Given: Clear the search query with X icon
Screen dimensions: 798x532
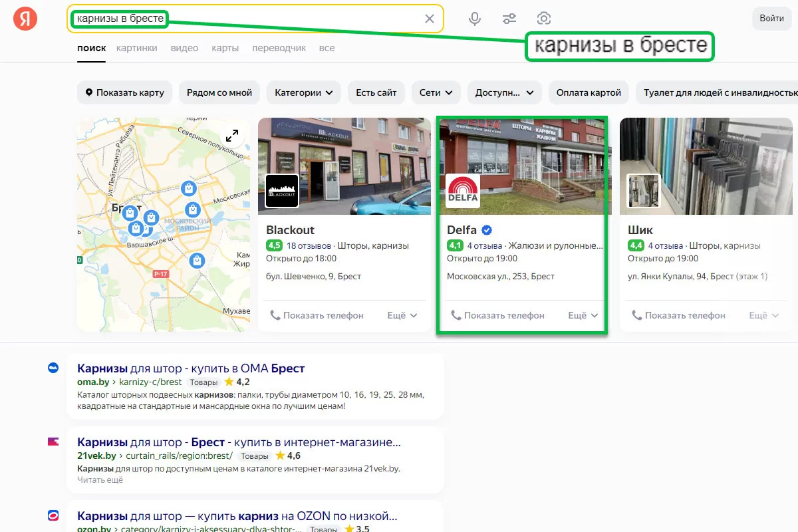Looking at the screenshot, I should coord(430,19).
